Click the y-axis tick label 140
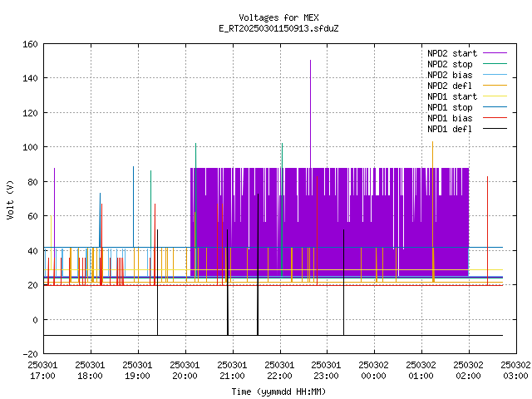The width and height of the screenshot is (532, 399). click(30, 78)
